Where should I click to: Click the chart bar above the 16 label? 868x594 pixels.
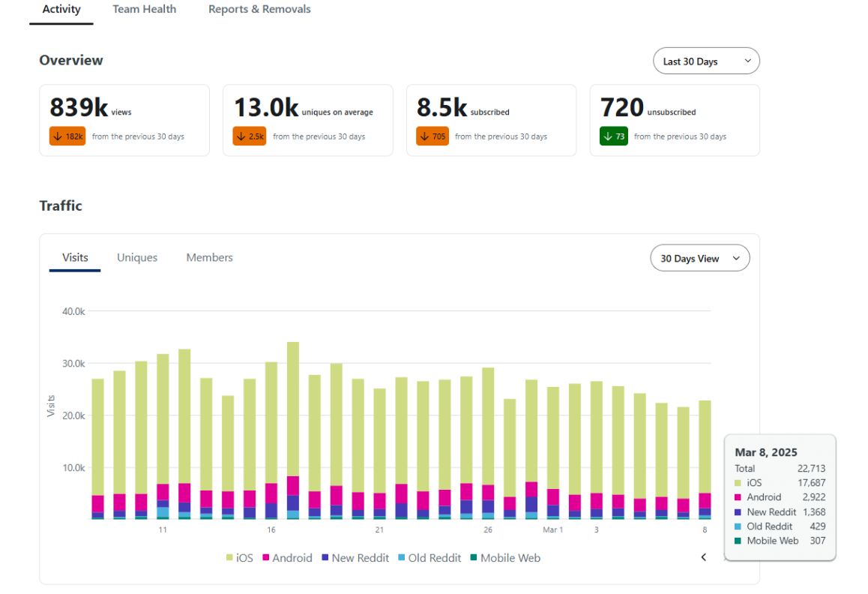click(271, 440)
